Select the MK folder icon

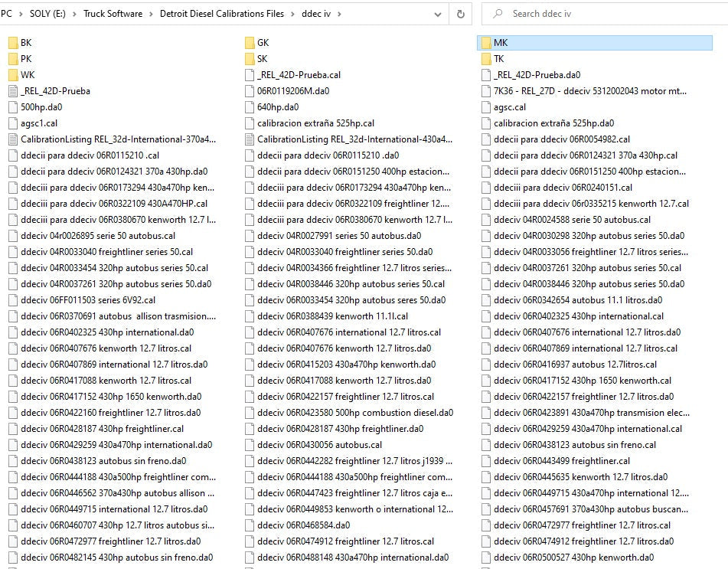(x=486, y=43)
